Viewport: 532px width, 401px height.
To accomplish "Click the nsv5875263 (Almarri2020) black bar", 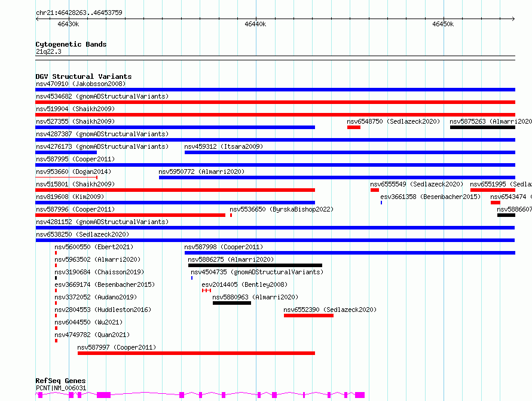I will pos(482,127).
